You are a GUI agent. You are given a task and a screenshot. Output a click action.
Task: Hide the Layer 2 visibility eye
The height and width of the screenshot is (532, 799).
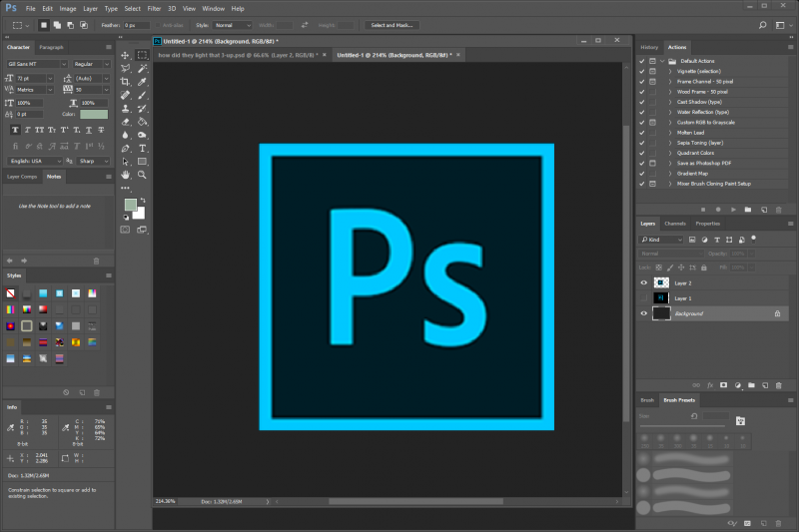643,283
